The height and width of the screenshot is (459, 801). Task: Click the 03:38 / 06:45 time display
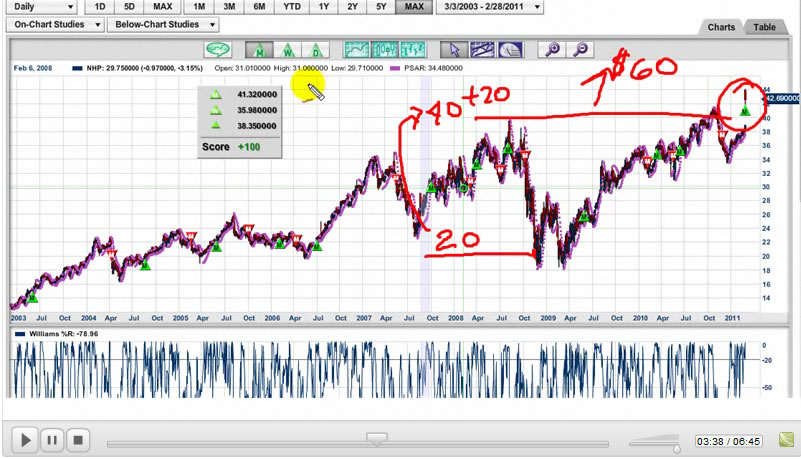(728, 441)
